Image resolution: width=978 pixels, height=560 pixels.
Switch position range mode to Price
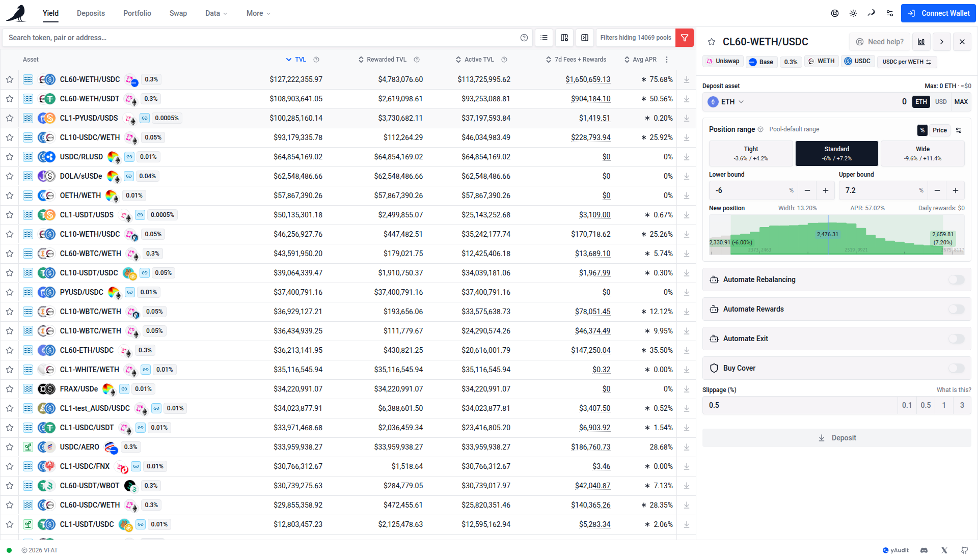pos(939,130)
